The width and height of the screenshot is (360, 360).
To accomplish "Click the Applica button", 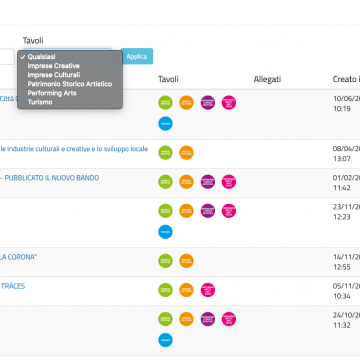I will (137, 56).
